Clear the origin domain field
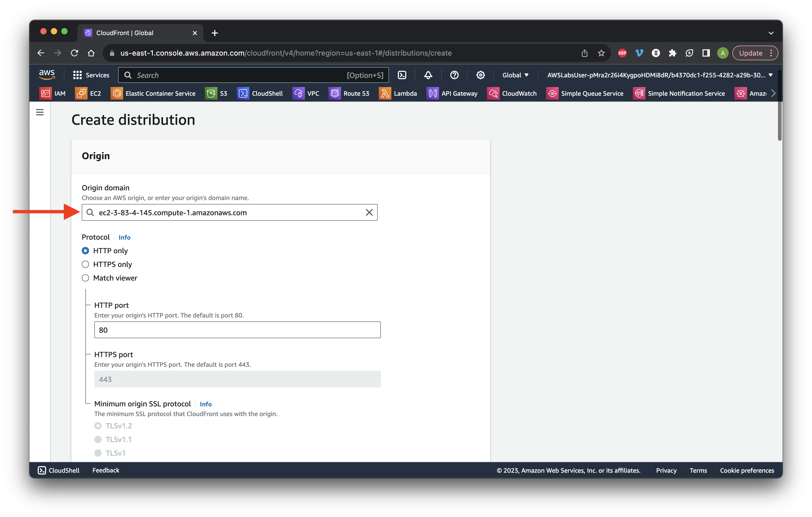Image resolution: width=812 pixels, height=517 pixels. tap(369, 212)
